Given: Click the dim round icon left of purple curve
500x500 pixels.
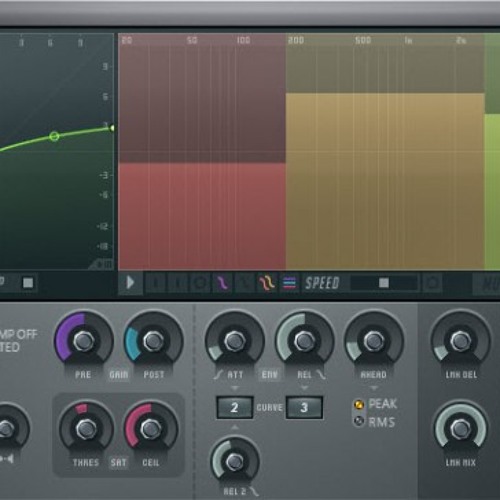Looking at the screenshot, I should 200,283.
